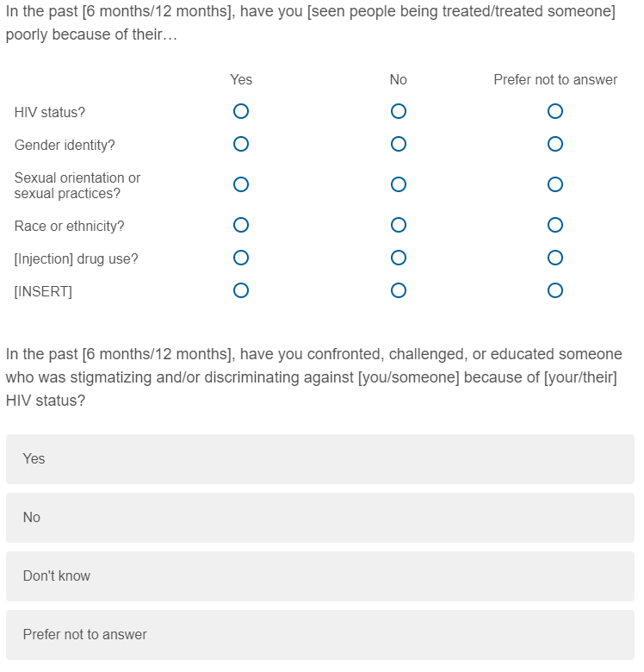Mark No for Race or ethnicity
Image resolution: width=644 pixels, height=672 pixels.
pyautogui.click(x=399, y=225)
